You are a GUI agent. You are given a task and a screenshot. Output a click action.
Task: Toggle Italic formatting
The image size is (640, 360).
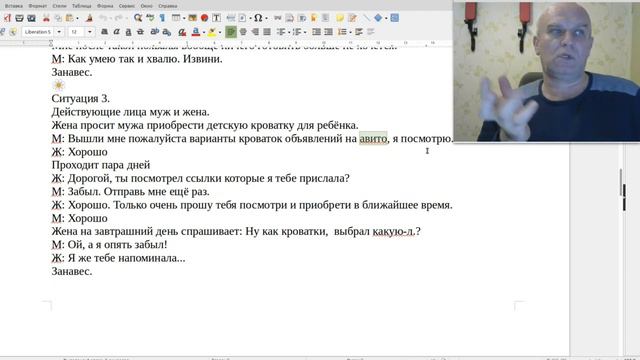click(116, 32)
